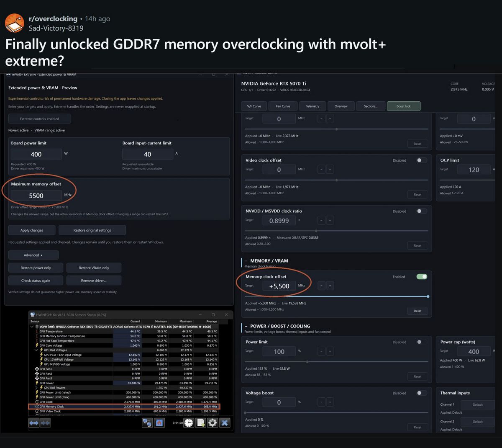Viewport: 502px width, 448px height.
Task: Expand the Advanced options button
Action: pos(33,255)
